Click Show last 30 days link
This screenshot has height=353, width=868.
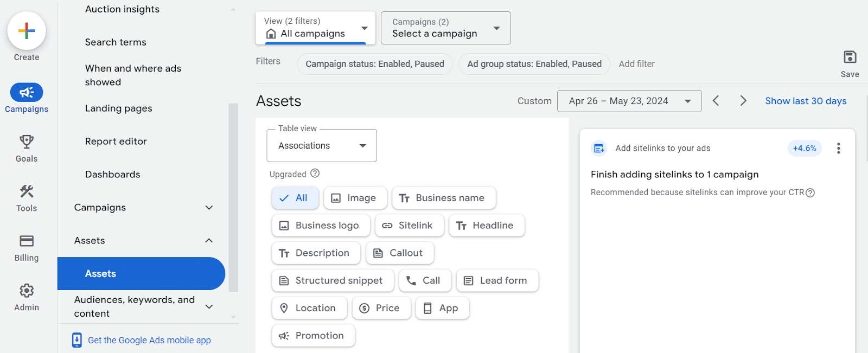click(x=806, y=101)
